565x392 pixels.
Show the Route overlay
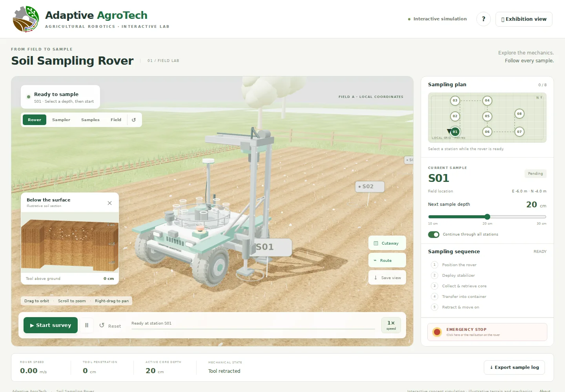point(387,260)
